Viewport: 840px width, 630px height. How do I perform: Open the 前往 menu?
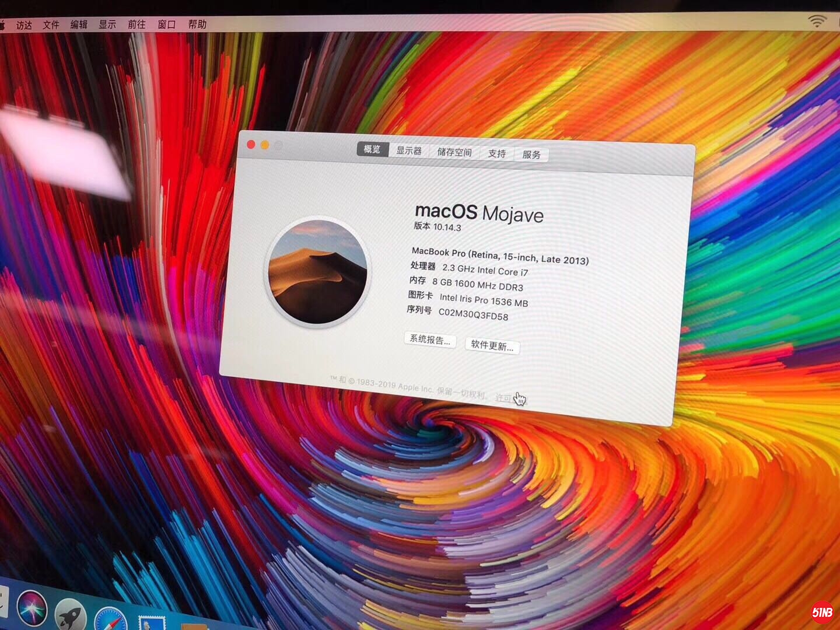click(136, 24)
